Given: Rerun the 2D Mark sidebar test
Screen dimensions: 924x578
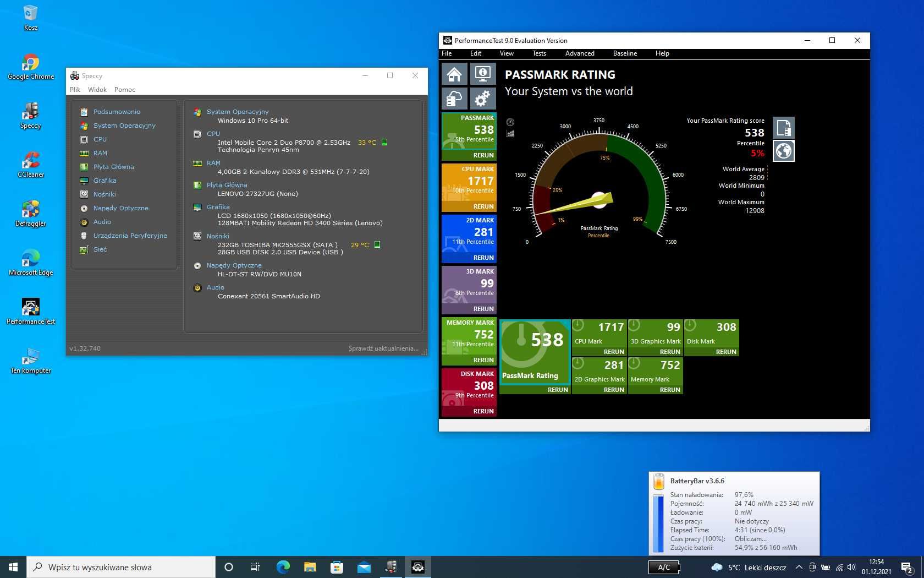Looking at the screenshot, I should point(483,258).
